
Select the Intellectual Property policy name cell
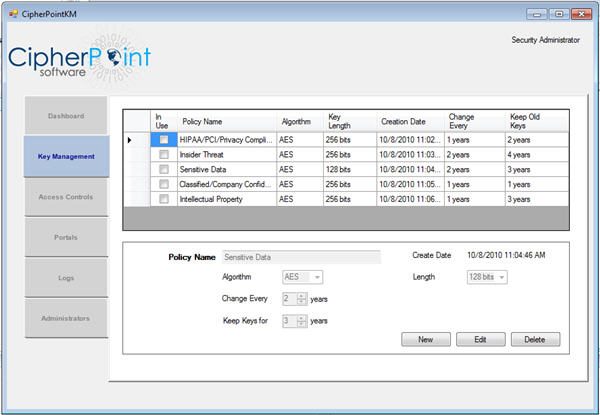point(227,199)
